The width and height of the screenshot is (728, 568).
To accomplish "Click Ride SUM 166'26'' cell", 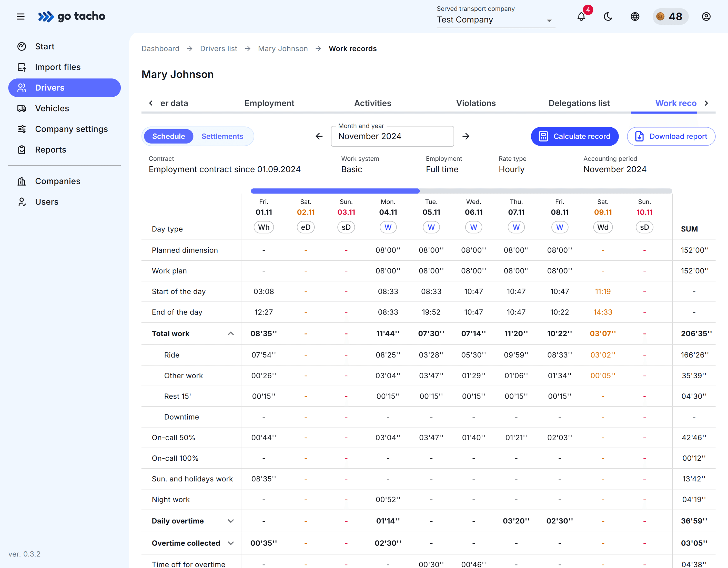I will (694, 355).
